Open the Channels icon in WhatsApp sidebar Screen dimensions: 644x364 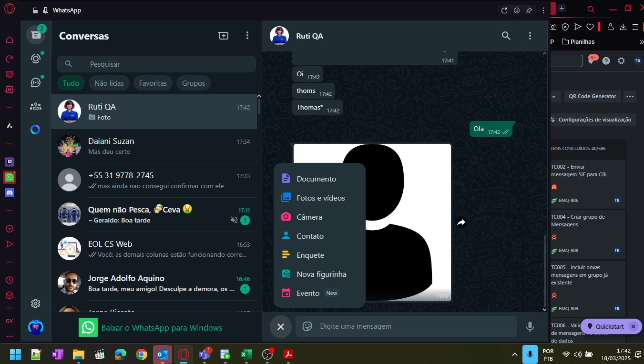(x=36, y=82)
